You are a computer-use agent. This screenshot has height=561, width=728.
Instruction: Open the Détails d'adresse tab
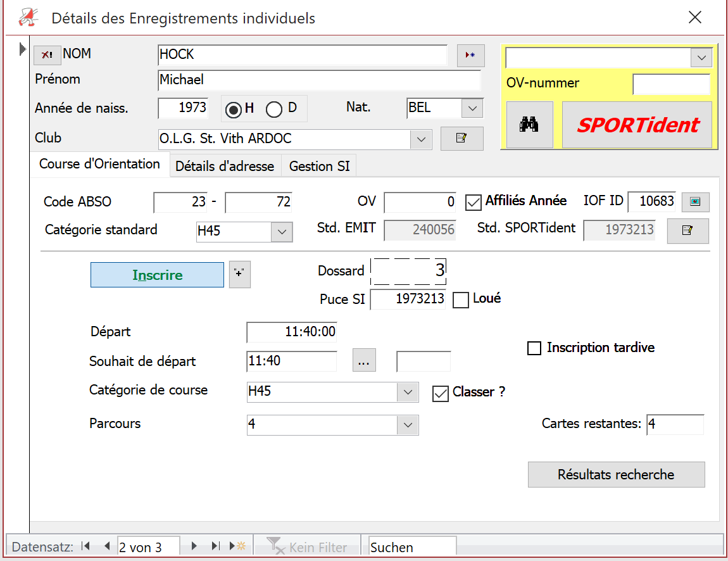point(225,167)
